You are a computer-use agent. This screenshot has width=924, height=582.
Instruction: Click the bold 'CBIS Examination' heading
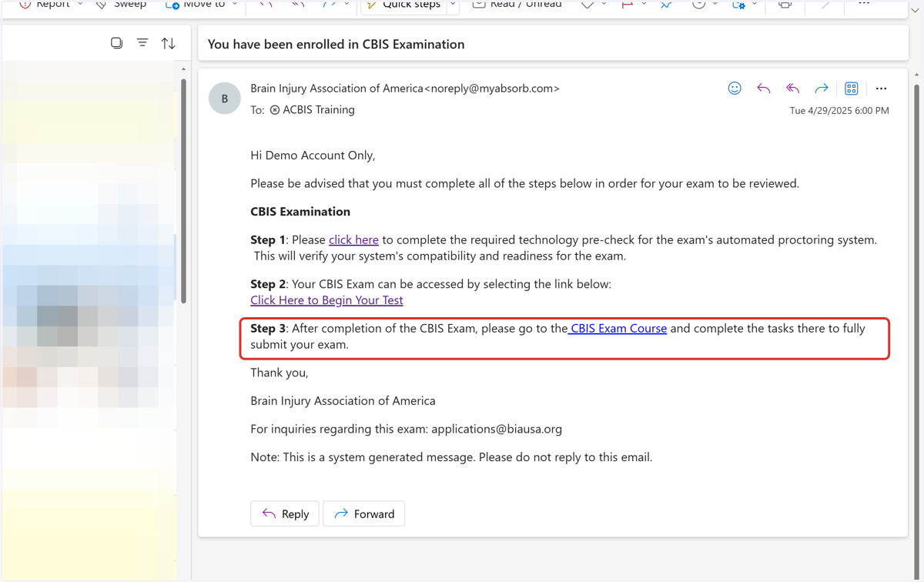tap(300, 212)
